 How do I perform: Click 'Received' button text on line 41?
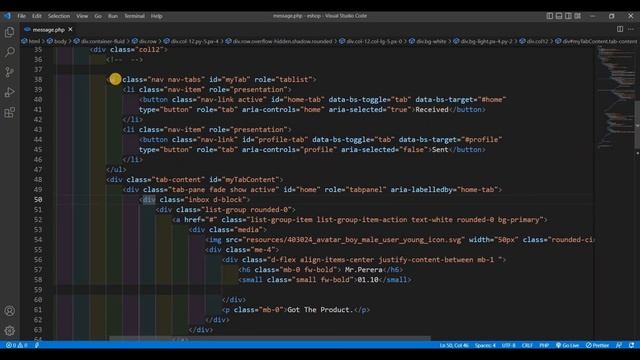[x=432, y=110]
